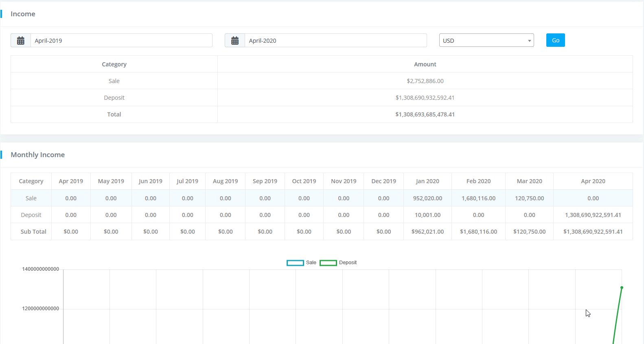
Task: Click the Sale amount $2,752,886.00 cell
Action: click(x=425, y=81)
